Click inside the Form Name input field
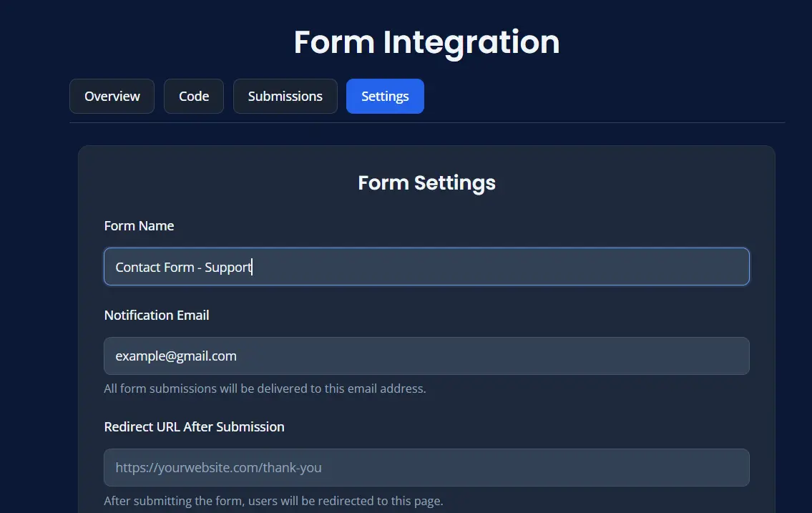 tap(426, 266)
